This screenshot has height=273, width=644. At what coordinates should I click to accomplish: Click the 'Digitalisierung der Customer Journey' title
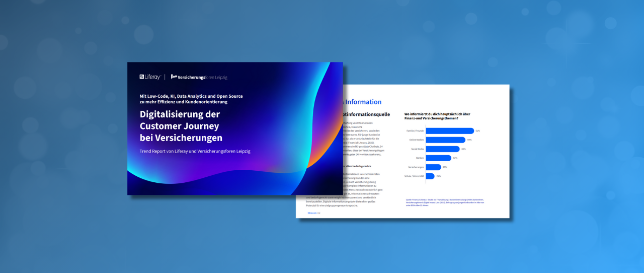coord(181,126)
